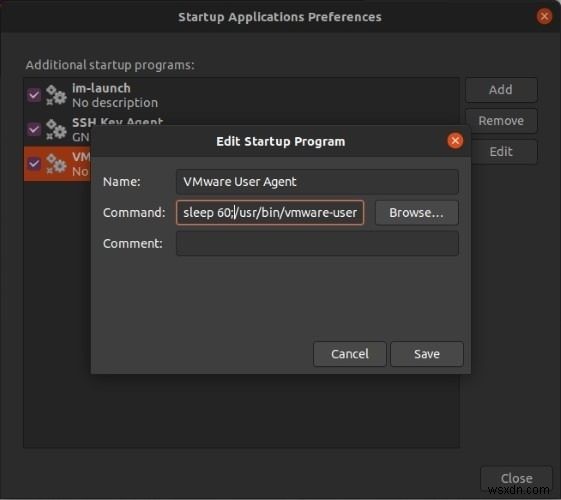
Task: Select the im-launch row text
Action: pos(101,88)
